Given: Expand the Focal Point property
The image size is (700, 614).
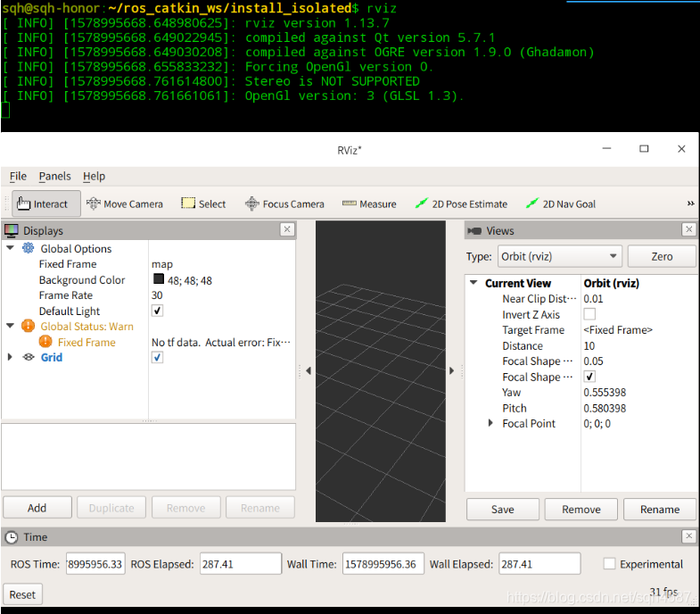Looking at the screenshot, I should (x=490, y=423).
